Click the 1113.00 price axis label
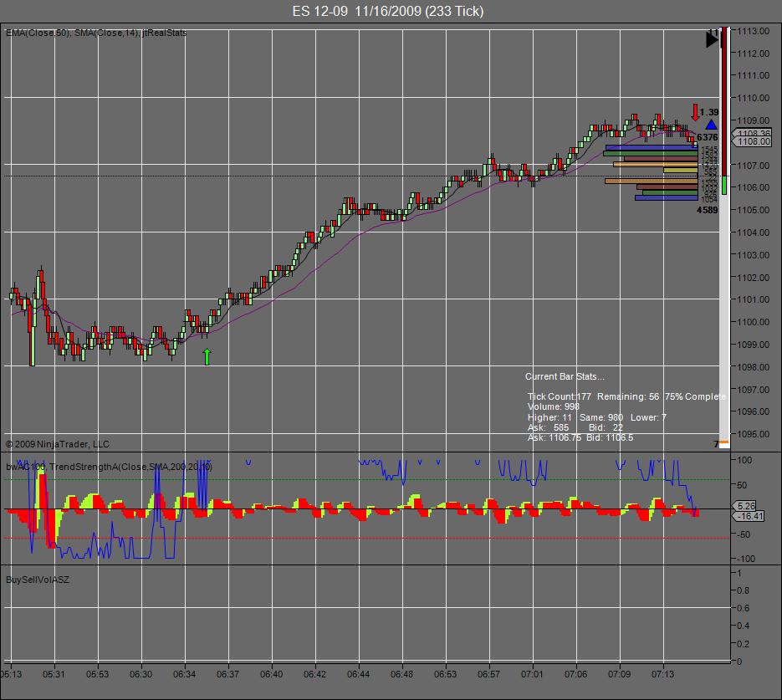Image resolution: width=782 pixels, height=700 pixels. tap(753, 31)
